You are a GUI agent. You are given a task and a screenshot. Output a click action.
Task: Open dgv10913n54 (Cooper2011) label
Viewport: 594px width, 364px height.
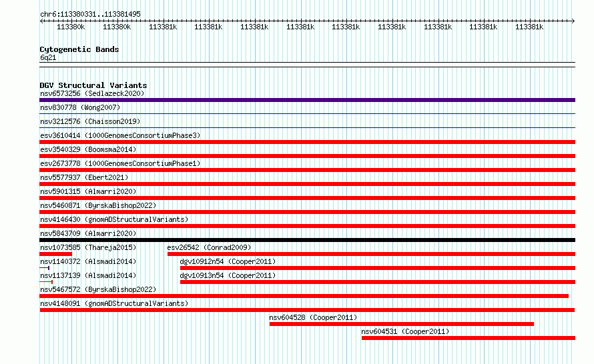coord(228,275)
